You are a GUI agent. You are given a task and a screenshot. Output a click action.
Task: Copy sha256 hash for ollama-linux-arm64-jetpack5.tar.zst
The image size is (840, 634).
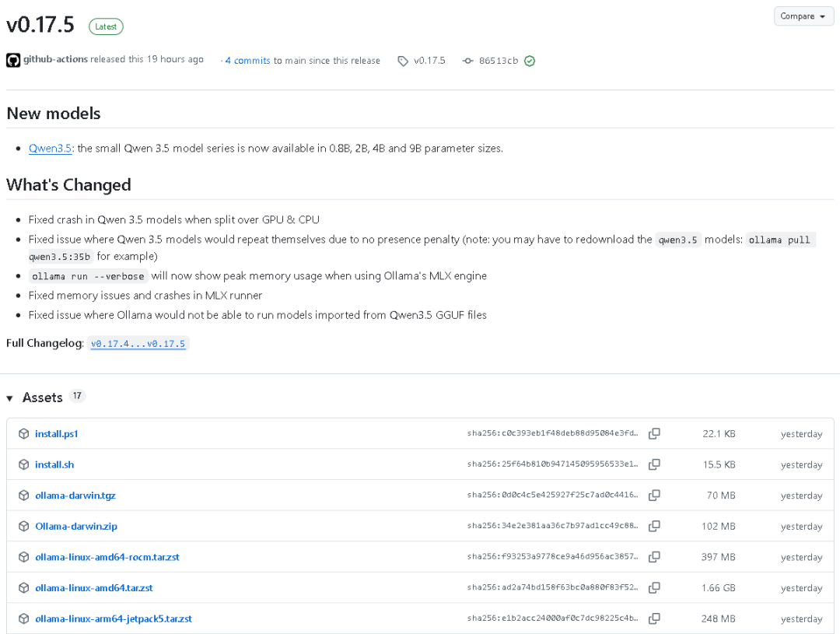click(654, 619)
